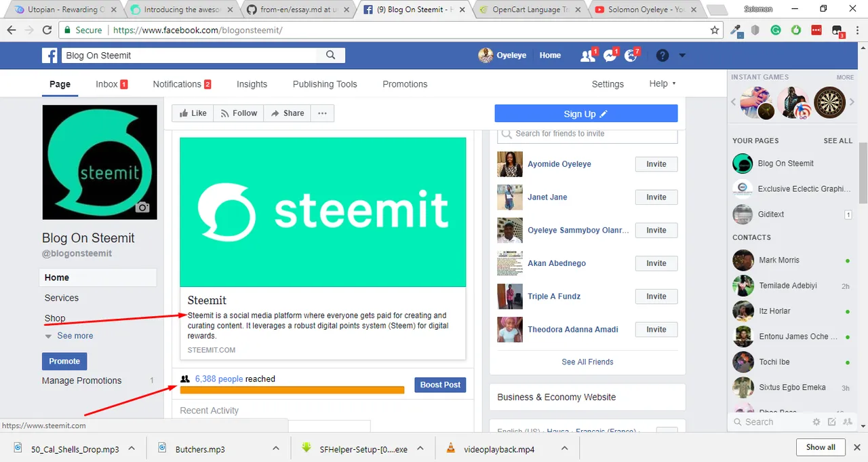Click Home in top bar
Viewport: 868px width, 462px height.
click(550, 56)
